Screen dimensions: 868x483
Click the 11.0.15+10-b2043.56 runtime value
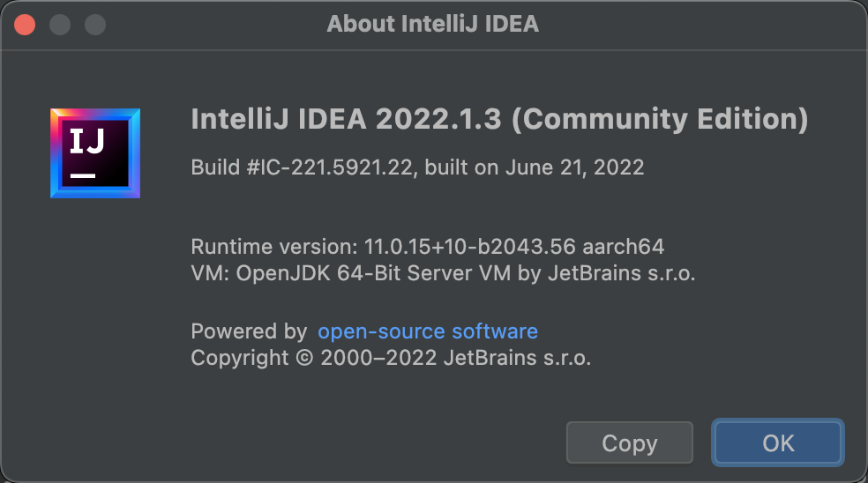[x=469, y=247]
